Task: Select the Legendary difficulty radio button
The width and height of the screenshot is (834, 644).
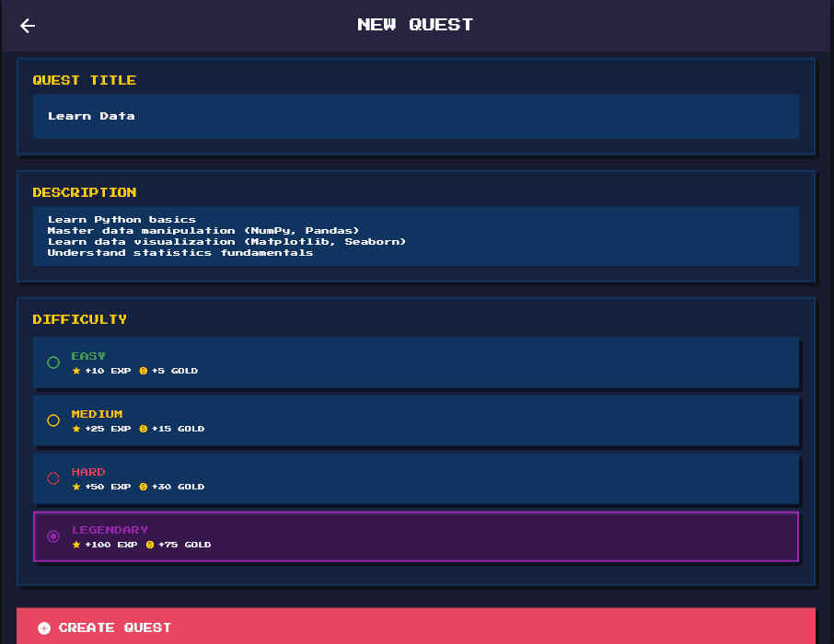Action: point(53,536)
